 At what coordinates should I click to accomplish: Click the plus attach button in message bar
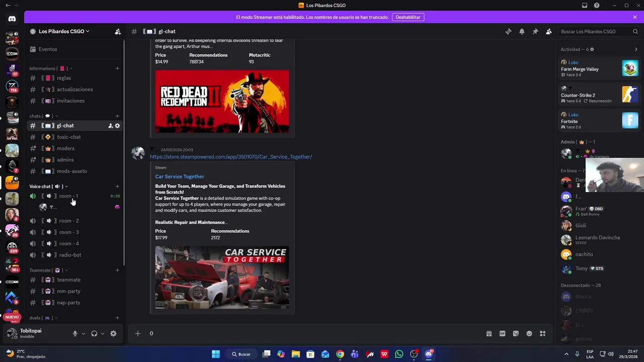(x=137, y=333)
